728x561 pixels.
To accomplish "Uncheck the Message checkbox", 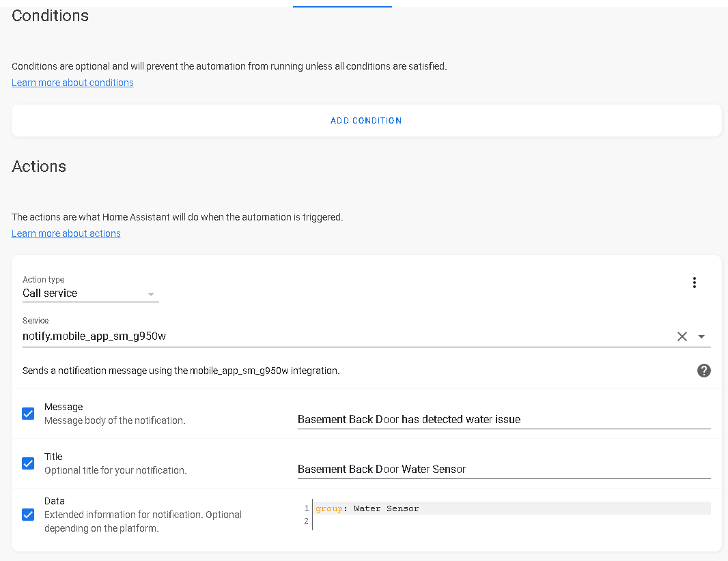I will coord(28,414).
